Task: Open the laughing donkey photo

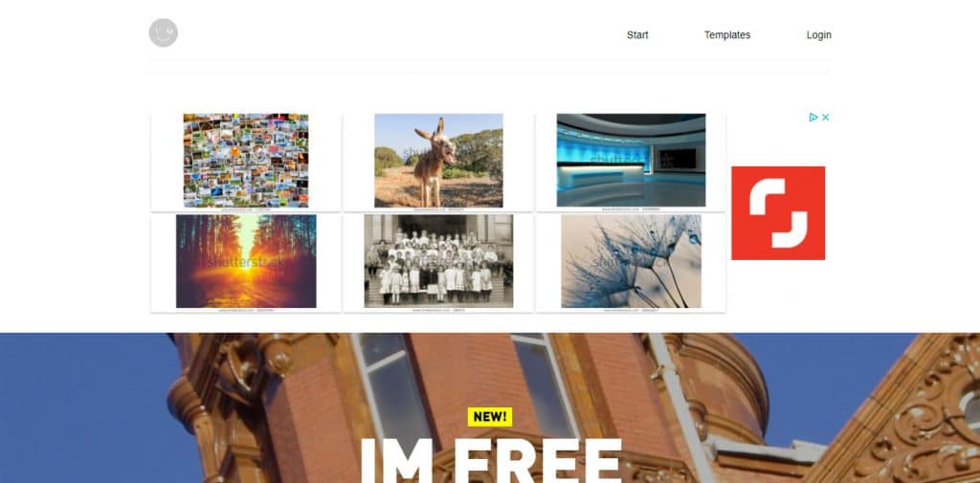Action: pos(438,160)
